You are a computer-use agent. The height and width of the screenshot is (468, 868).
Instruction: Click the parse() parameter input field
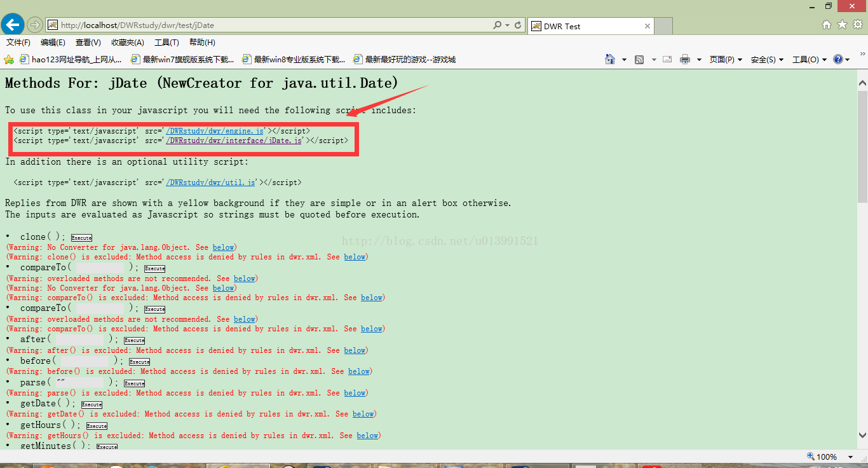tap(80, 383)
